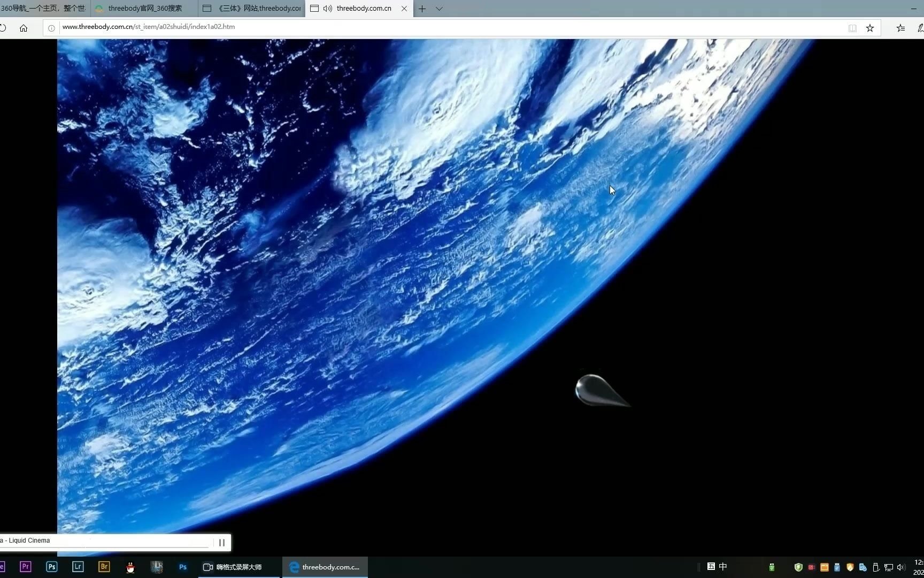924x578 pixels.
Task: Open a new tab with plus button
Action: tap(422, 9)
